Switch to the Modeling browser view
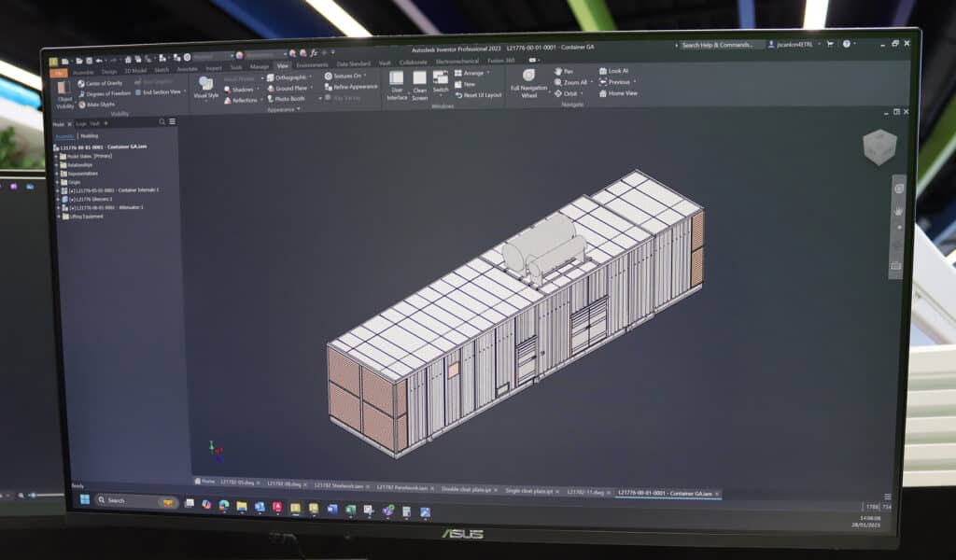Viewport: 956px width, 560px height. [89, 136]
